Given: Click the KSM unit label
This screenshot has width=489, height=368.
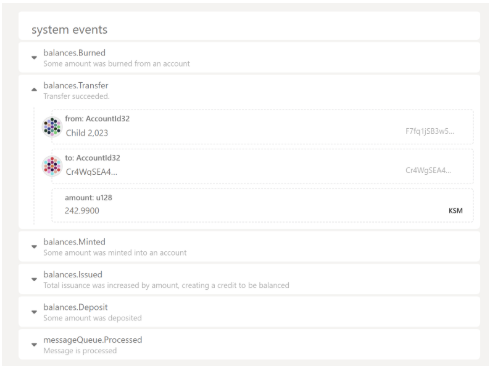Looking at the screenshot, I should point(455,211).
